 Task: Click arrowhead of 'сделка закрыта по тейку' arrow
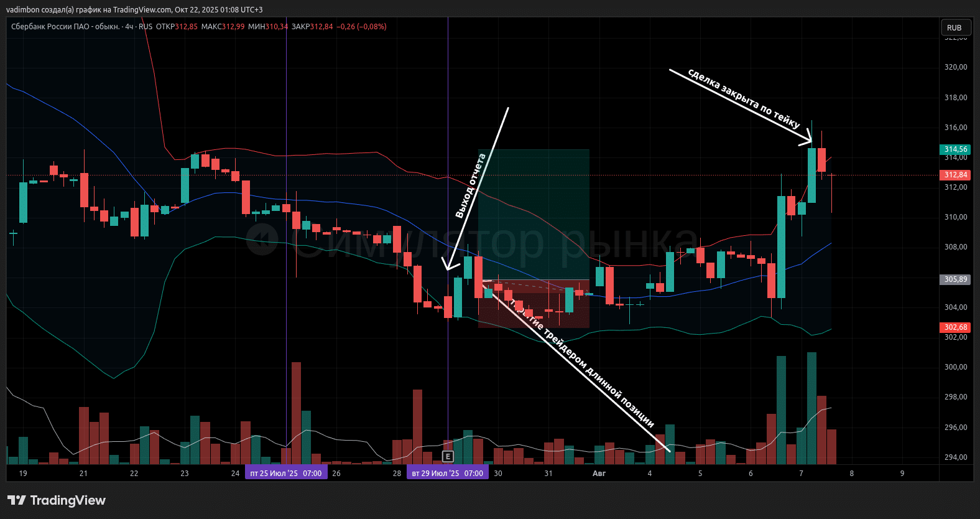[808, 143]
